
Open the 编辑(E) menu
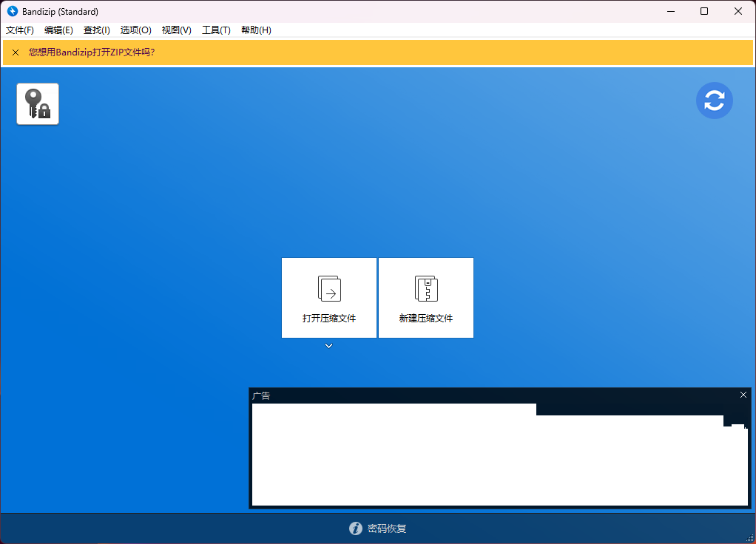pos(58,30)
